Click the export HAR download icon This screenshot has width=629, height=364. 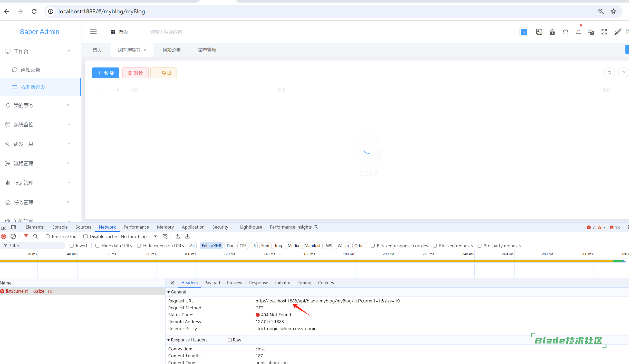click(x=188, y=236)
